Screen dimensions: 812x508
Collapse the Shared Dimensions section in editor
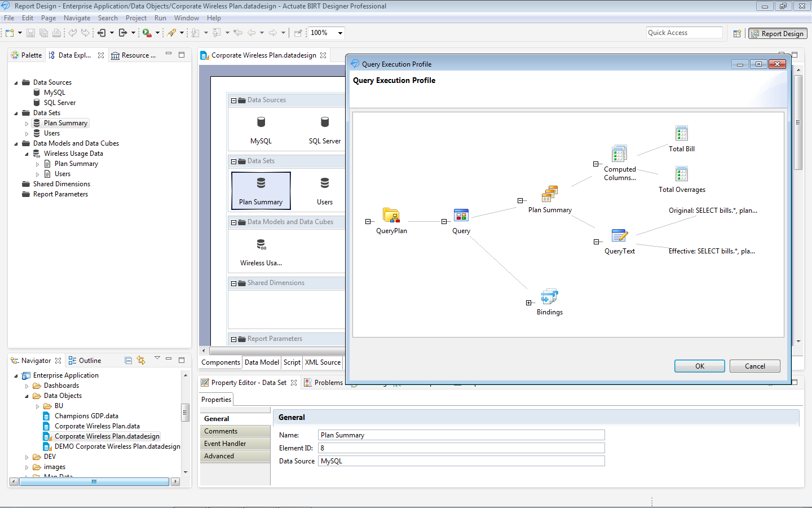(233, 283)
